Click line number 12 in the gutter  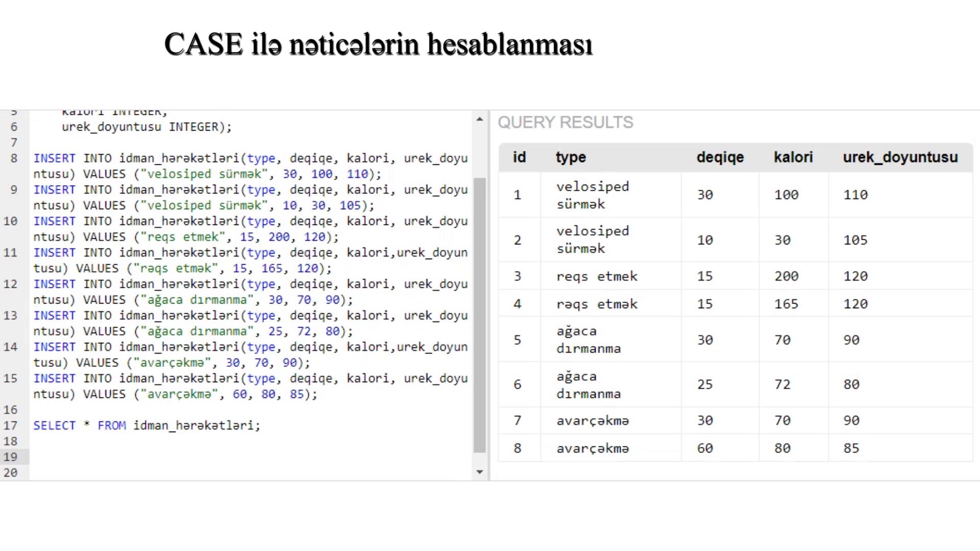[11, 284]
